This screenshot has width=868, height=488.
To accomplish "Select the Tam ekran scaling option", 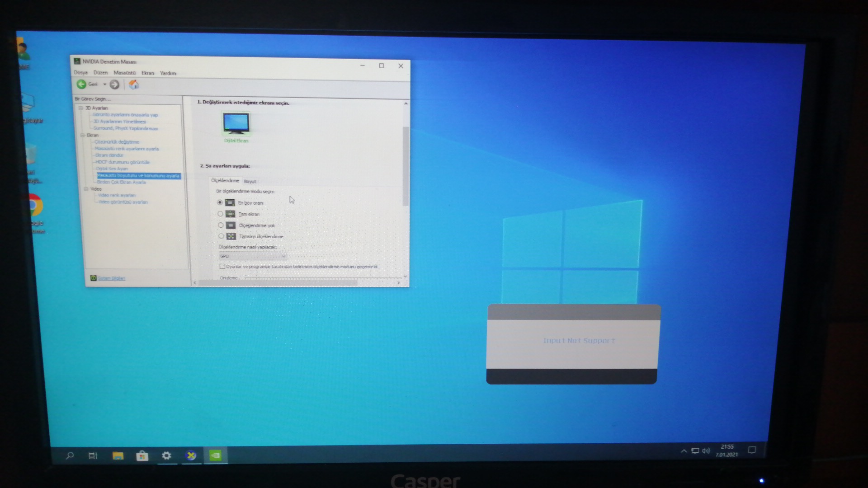I will pos(221,214).
